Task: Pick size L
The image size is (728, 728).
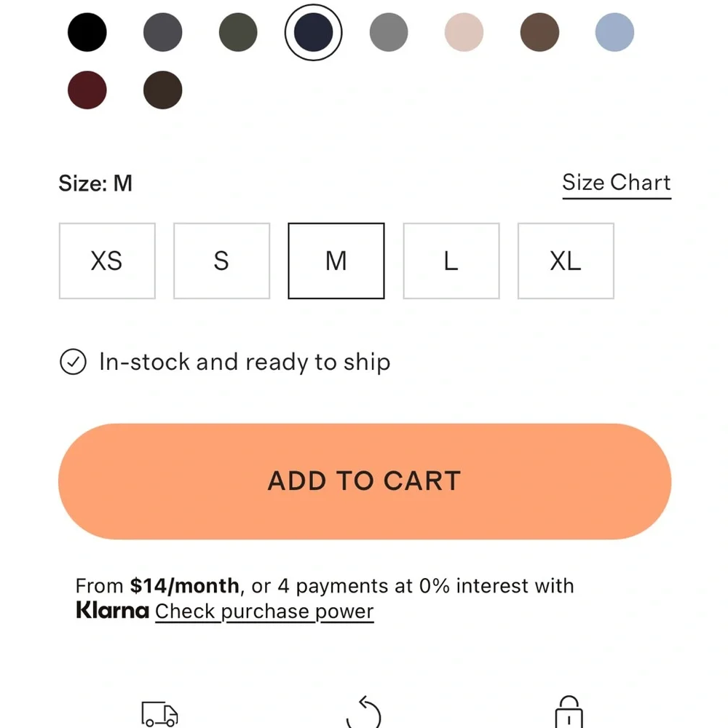Action: click(451, 261)
